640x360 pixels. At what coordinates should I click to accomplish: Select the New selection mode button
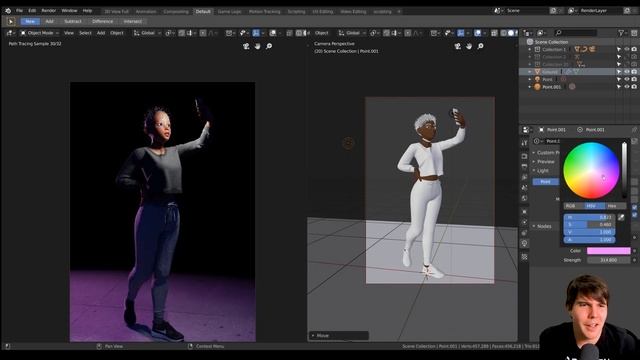click(30, 21)
